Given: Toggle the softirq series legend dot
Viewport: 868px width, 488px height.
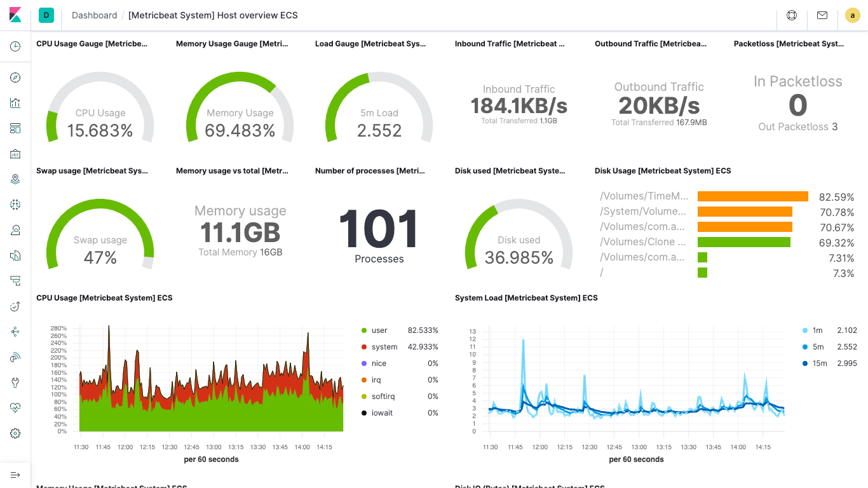Looking at the screenshot, I should click(364, 396).
